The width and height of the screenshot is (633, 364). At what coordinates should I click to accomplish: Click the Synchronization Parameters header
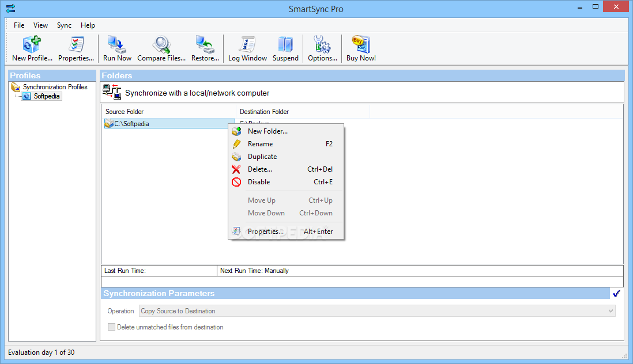click(355, 294)
